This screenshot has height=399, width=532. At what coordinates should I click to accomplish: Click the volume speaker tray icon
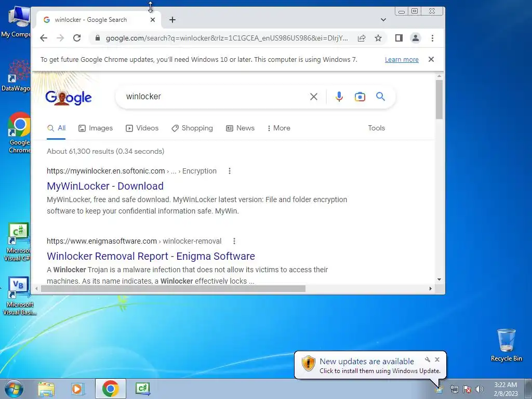[x=480, y=389]
